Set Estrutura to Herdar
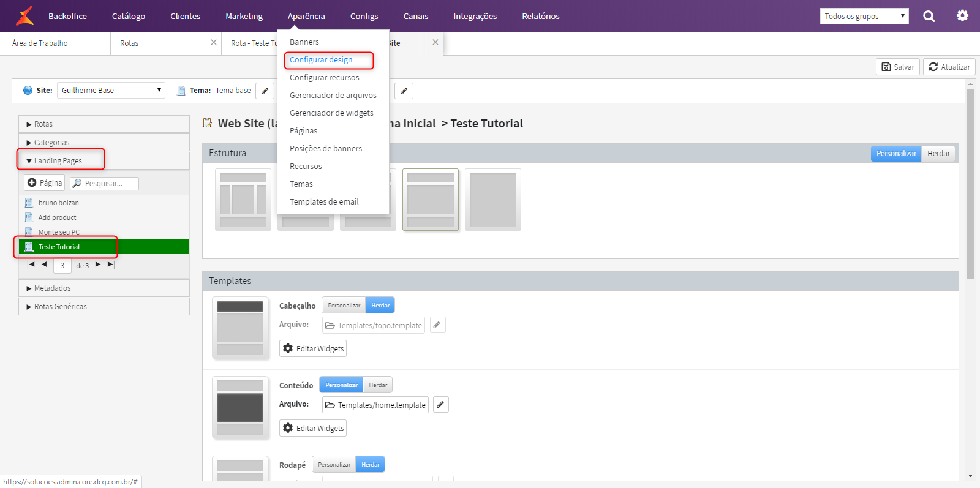Image resolution: width=980 pixels, height=488 pixels. [x=938, y=154]
